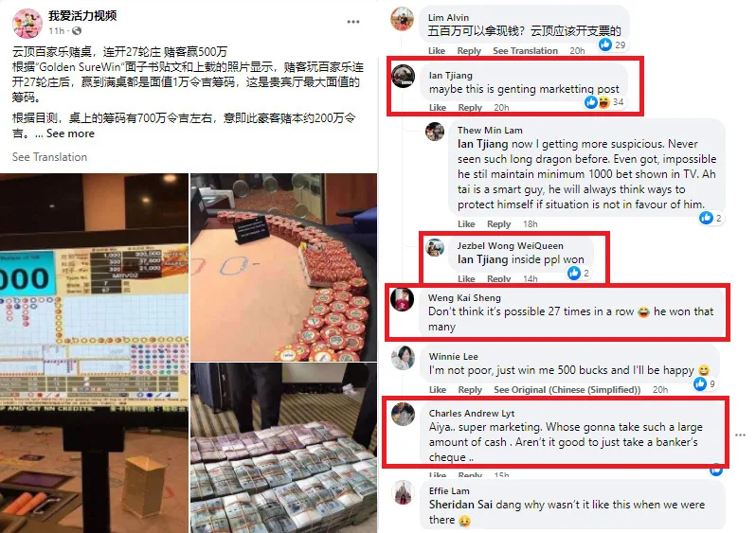Screen dimensions: 756x533
Task: Open Lim Alvin's profile avatar
Action: (x=402, y=19)
